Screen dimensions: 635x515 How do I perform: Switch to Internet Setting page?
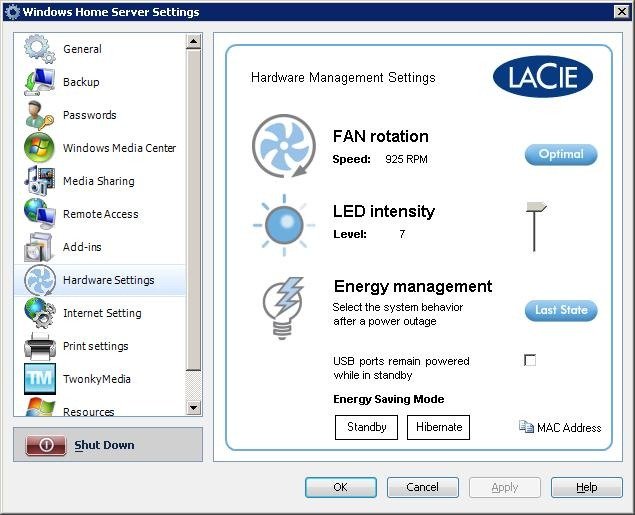click(102, 313)
